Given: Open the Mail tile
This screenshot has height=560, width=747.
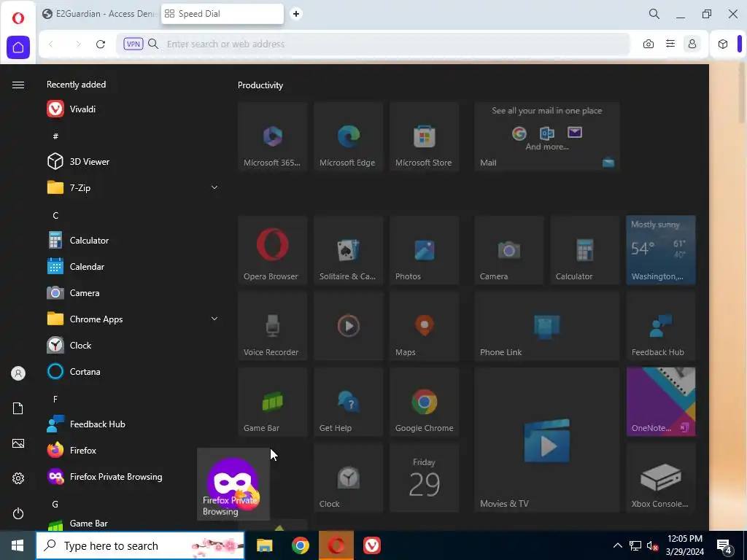Looking at the screenshot, I should tap(547, 136).
